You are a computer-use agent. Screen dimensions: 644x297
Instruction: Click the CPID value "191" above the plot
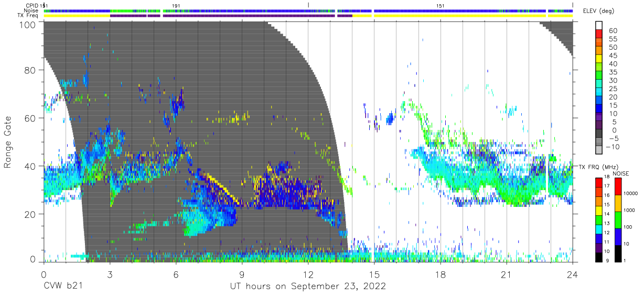click(x=177, y=5)
